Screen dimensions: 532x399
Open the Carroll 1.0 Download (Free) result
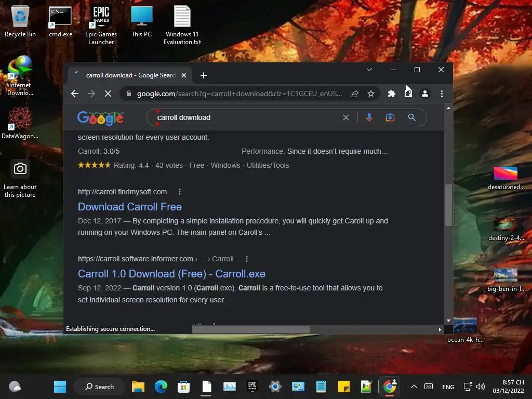point(171,274)
